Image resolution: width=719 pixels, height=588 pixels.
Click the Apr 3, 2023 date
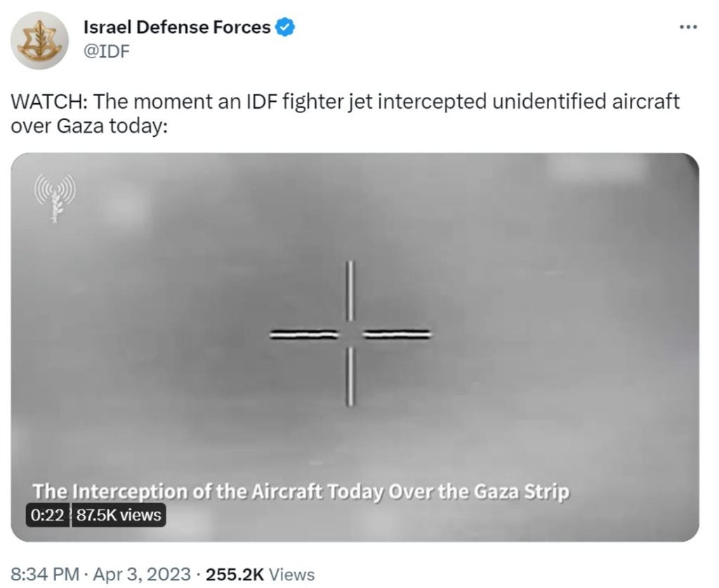coord(140,575)
